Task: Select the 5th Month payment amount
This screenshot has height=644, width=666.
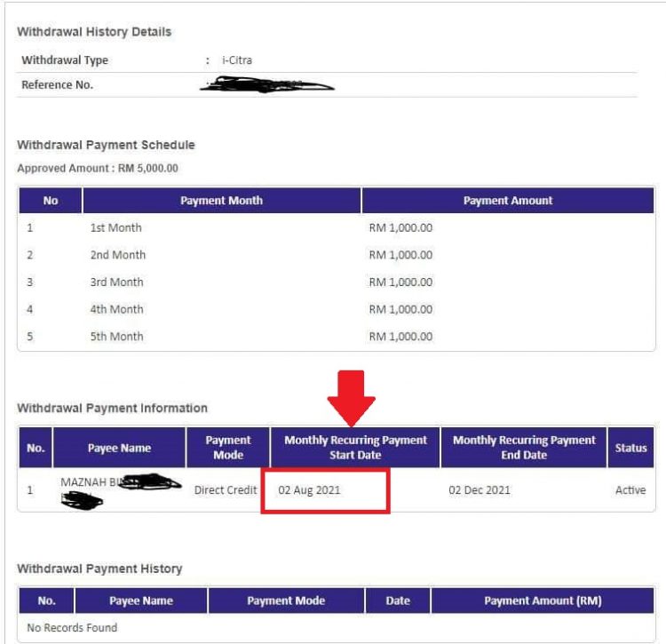Action: (400, 337)
